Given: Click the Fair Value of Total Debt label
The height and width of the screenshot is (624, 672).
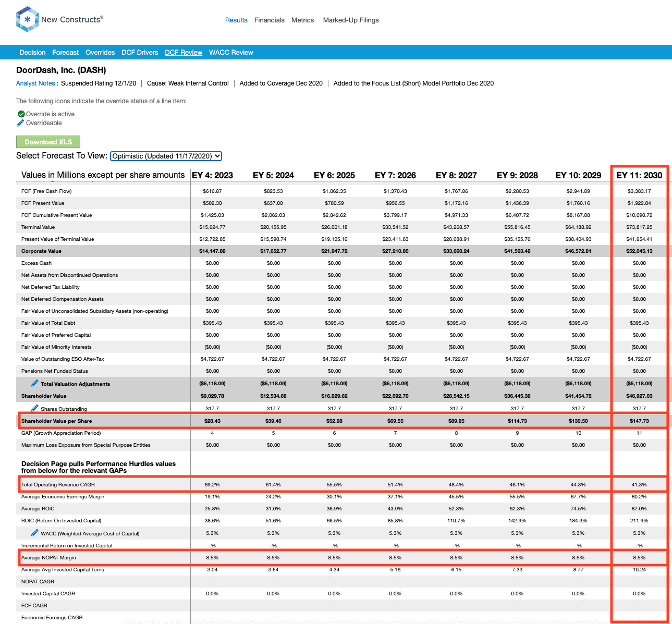Looking at the screenshot, I should click(48, 323).
